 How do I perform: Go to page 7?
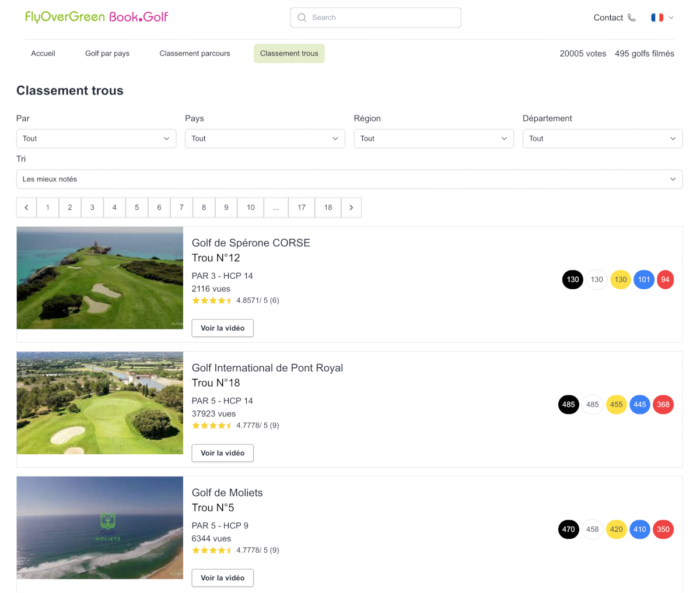181,207
